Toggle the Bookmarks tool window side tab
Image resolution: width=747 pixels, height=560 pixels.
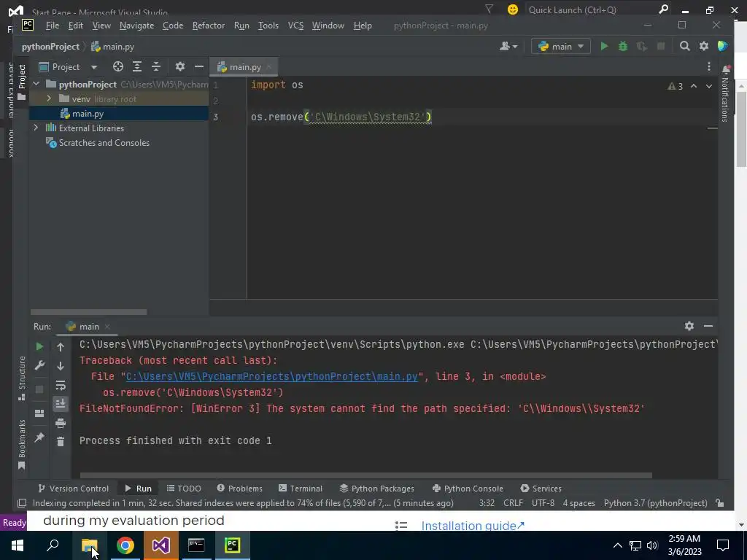click(x=21, y=444)
